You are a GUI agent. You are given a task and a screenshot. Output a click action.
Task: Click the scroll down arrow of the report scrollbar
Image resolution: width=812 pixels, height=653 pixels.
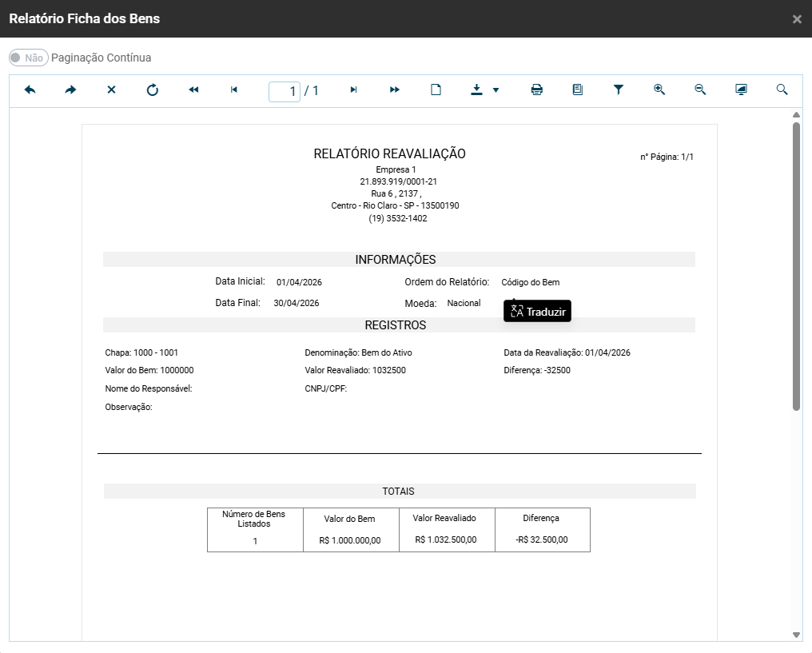coord(796,635)
